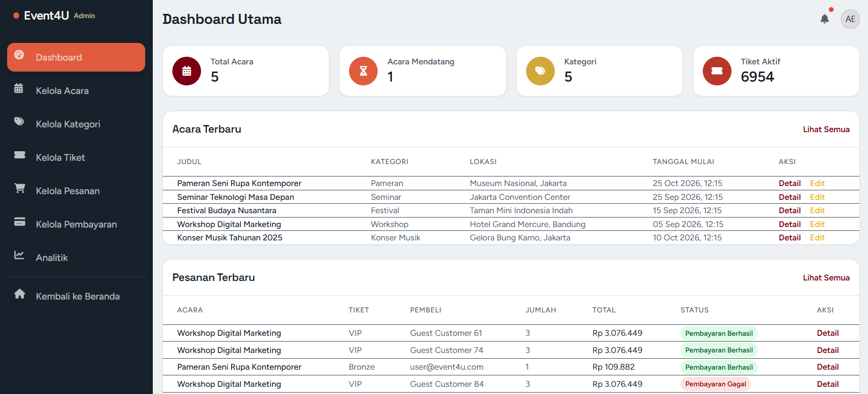Open Kelola Tiket from sidebar

pyautogui.click(x=76, y=157)
